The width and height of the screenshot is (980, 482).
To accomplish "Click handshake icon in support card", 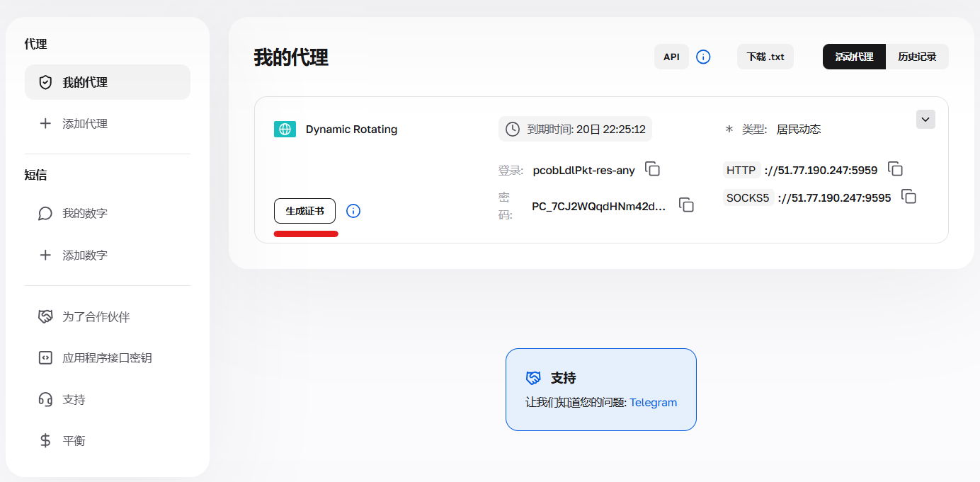I will coord(533,378).
